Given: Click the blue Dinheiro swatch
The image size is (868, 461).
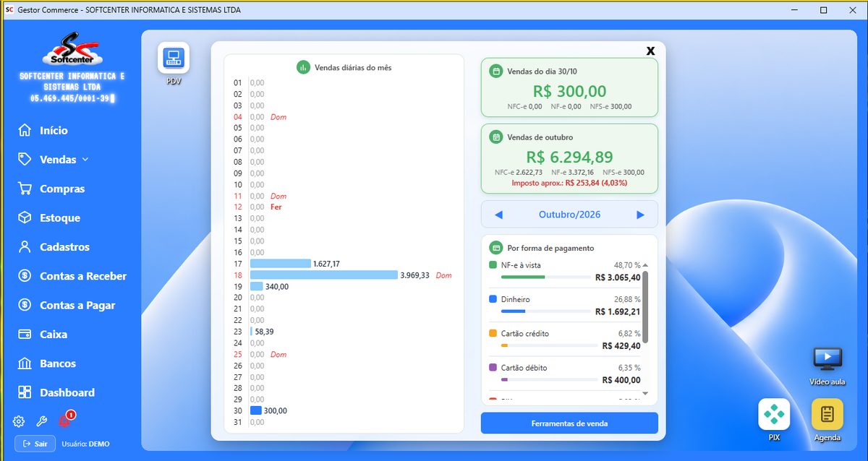Looking at the screenshot, I should pos(493,299).
